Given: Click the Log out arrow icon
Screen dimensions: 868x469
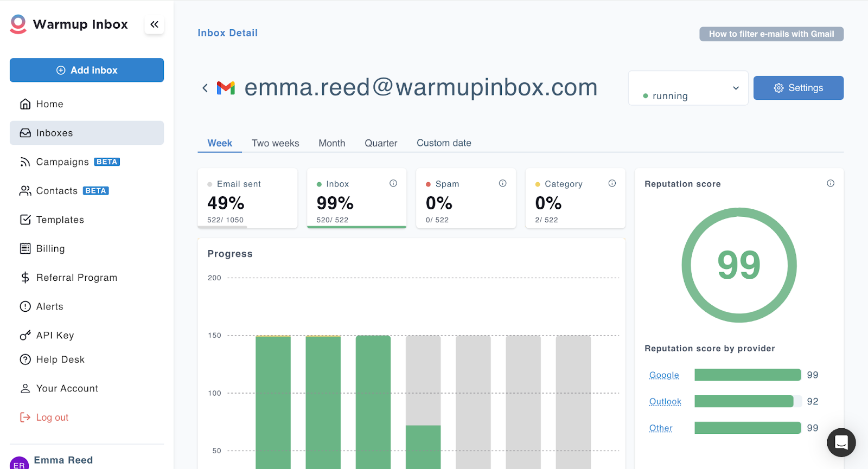Looking at the screenshot, I should 25,417.
